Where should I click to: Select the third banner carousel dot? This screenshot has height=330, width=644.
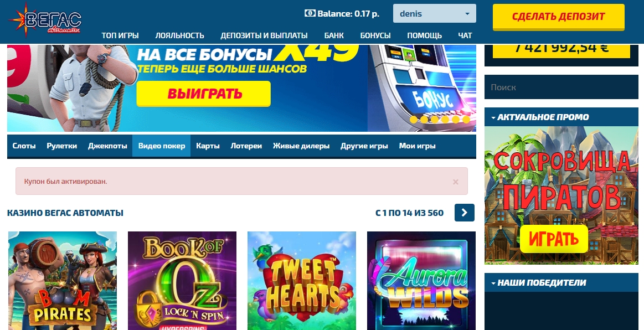pyautogui.click(x=435, y=120)
